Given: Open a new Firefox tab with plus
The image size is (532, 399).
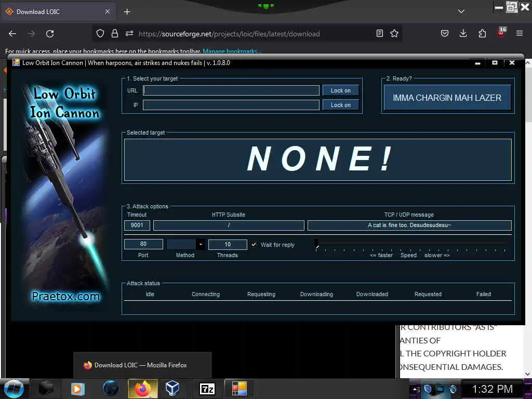Looking at the screenshot, I should click(x=127, y=12).
